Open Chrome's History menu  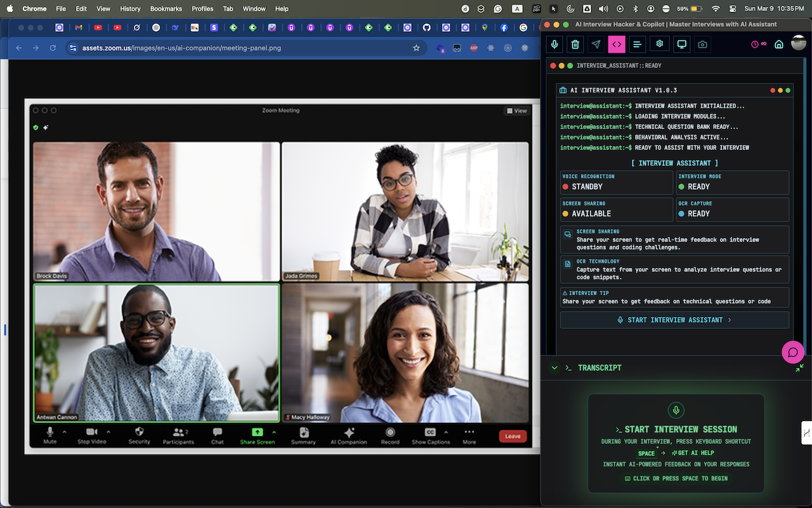coord(129,8)
